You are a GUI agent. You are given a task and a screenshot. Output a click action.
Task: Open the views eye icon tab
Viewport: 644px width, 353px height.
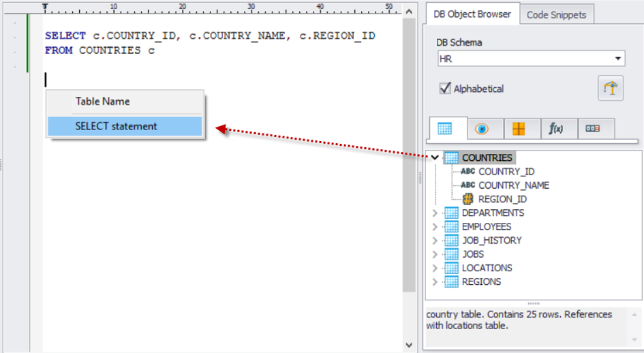coord(482,129)
